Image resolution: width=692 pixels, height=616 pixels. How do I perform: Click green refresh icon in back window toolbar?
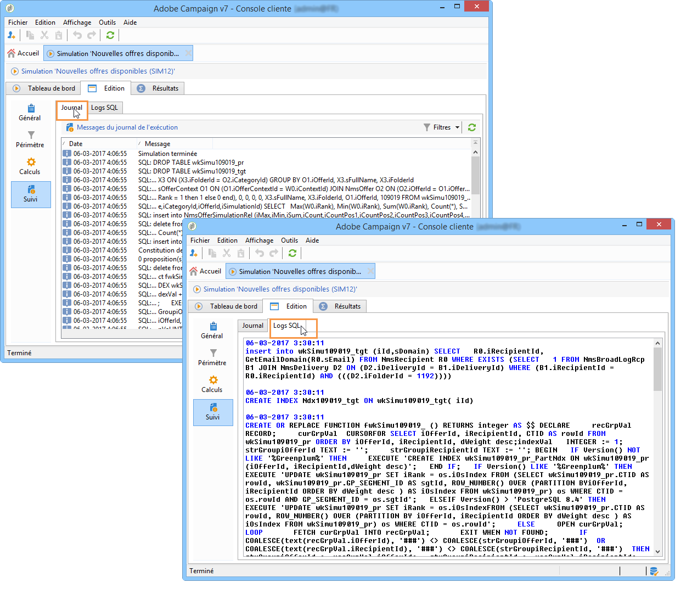[110, 35]
